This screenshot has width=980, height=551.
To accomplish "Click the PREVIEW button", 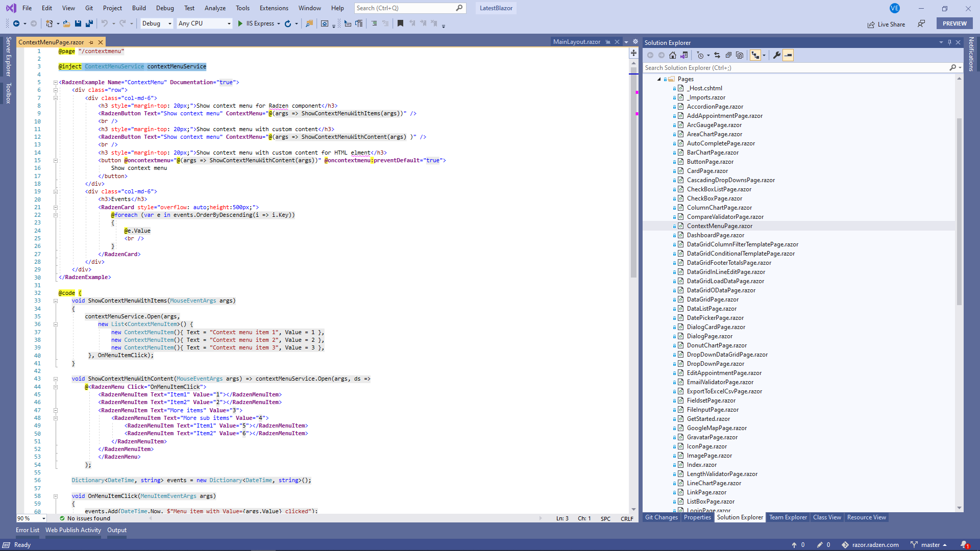I will tap(954, 23).
